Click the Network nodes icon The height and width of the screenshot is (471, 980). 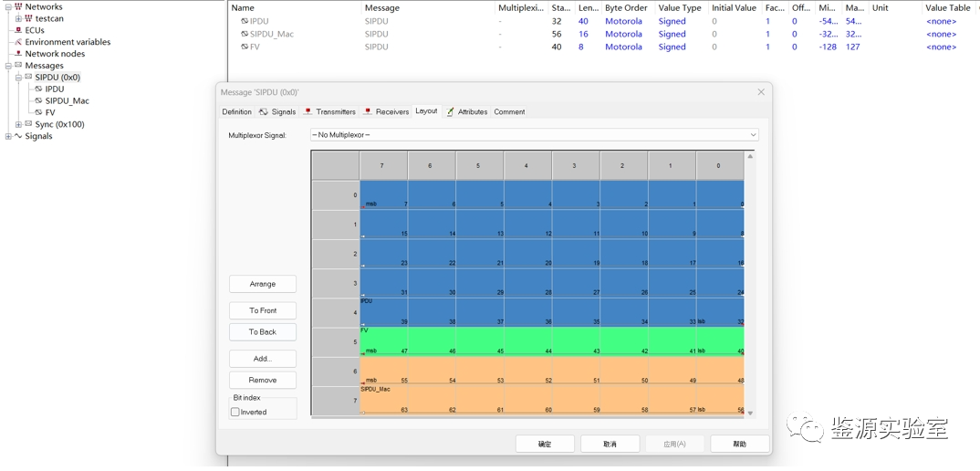(18, 54)
